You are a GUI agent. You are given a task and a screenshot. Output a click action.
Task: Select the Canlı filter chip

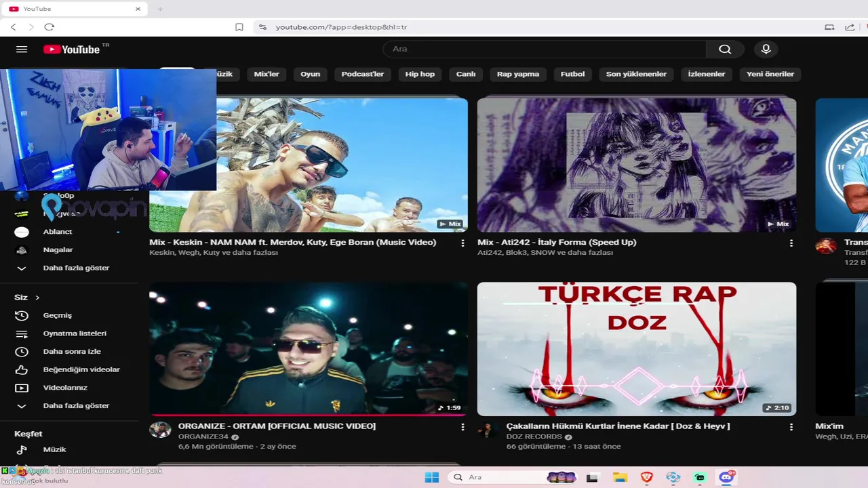tap(466, 74)
